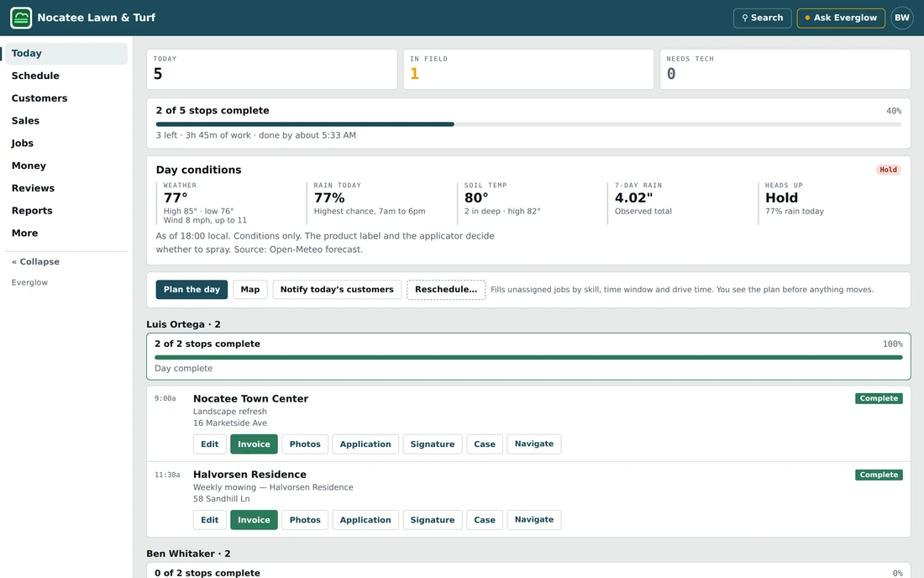The image size is (924, 578).
Task: Navigate to Nocatee Town Center
Action: tap(534, 444)
